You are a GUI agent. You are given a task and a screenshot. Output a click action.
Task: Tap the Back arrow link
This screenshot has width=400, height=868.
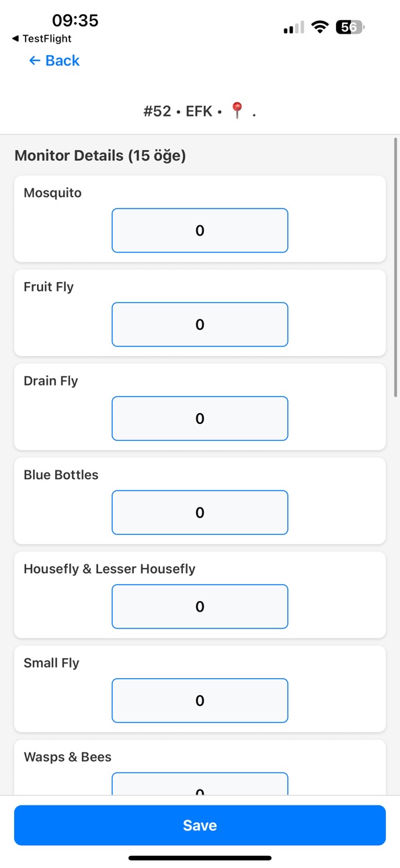tap(54, 61)
